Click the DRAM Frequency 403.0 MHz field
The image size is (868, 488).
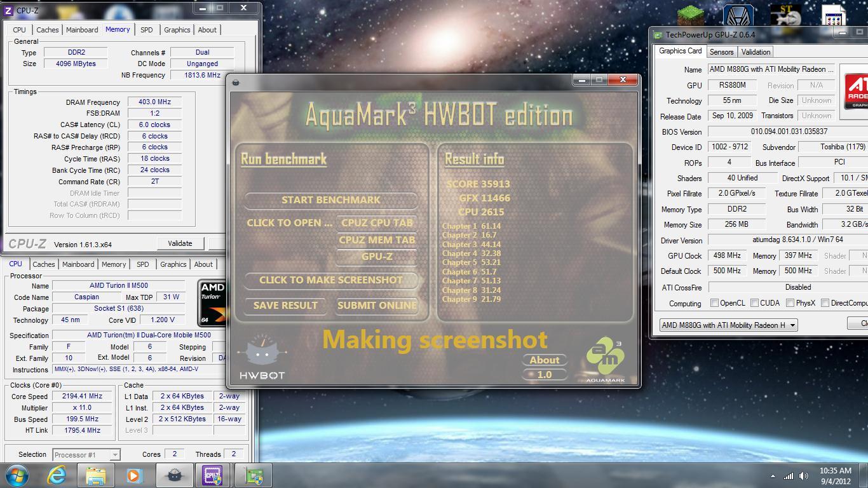coord(154,102)
